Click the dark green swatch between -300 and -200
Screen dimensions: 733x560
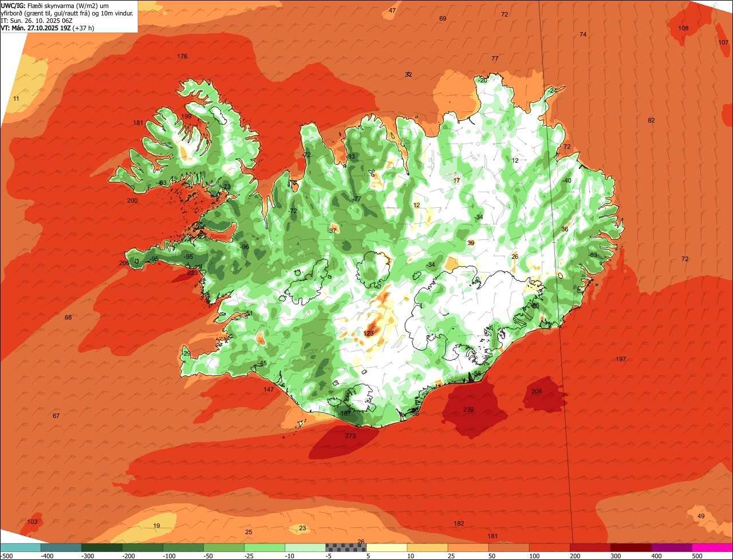102,547
